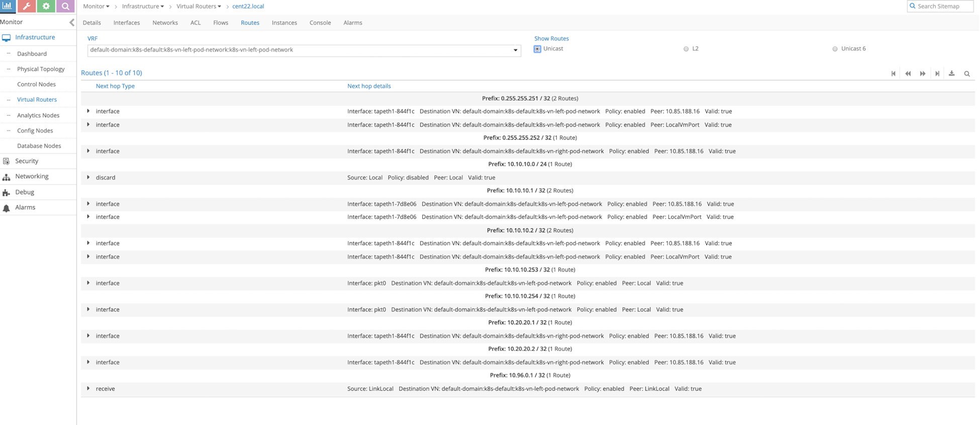This screenshot has height=425, width=980.
Task: Expand the receive route under 10.96.0.1/32
Action: click(88, 388)
